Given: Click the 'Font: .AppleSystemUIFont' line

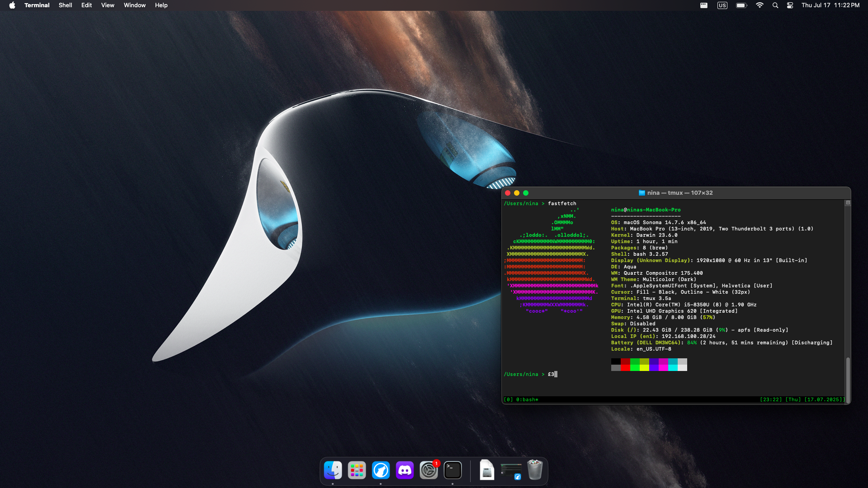Looking at the screenshot, I should [692, 286].
